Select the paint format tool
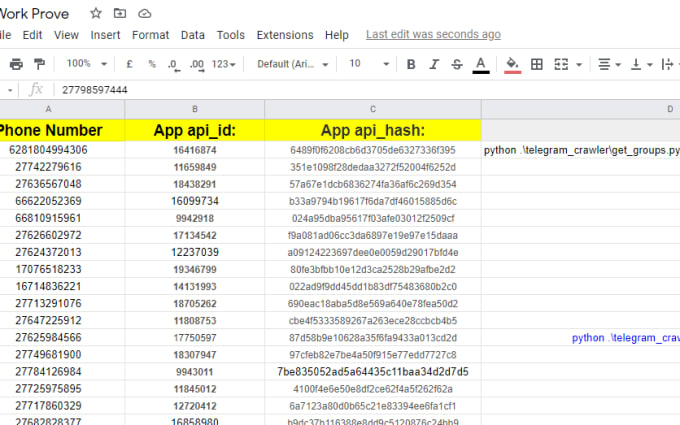Viewport: 680px width, 425px height. pyautogui.click(x=39, y=64)
